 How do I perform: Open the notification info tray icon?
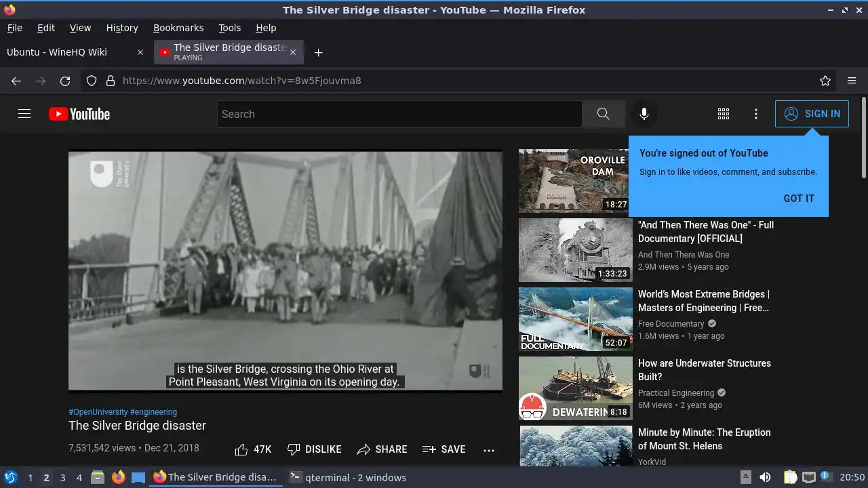click(x=826, y=477)
